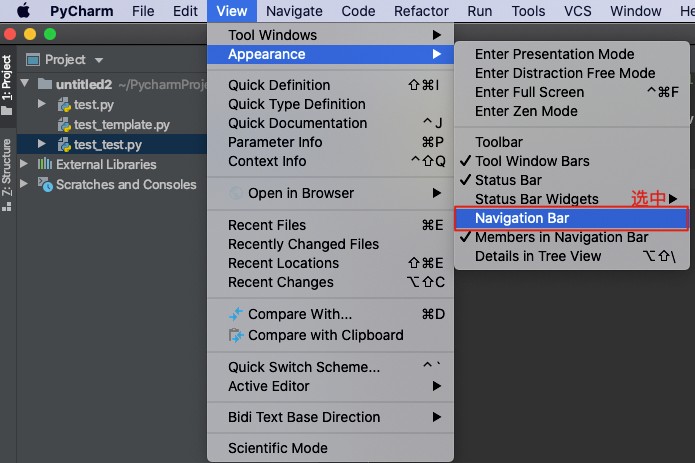Open the Tools menu

coord(528,11)
